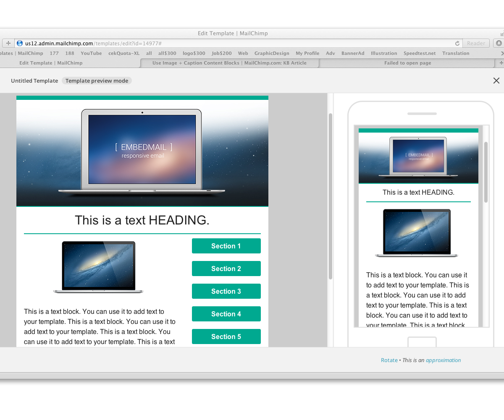The image size is (504, 420).
Task: Click the mobile preview scrollbar thumb
Action: 486,172
